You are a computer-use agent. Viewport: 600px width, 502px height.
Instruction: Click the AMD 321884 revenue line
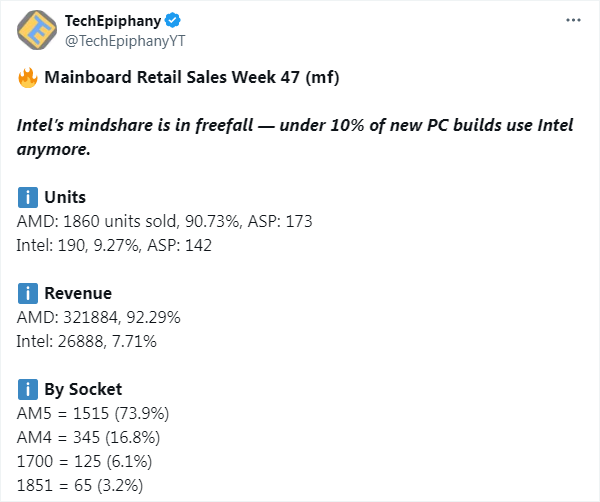pos(99,317)
